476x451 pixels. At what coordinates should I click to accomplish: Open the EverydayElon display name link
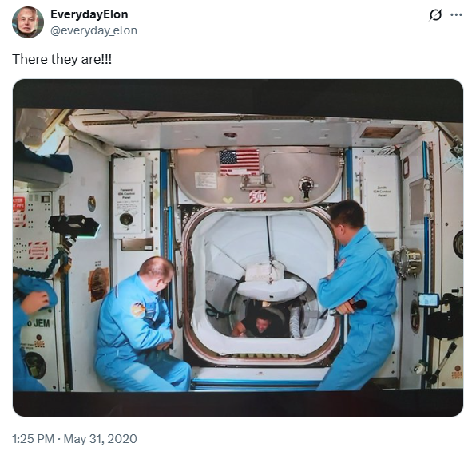click(x=89, y=14)
